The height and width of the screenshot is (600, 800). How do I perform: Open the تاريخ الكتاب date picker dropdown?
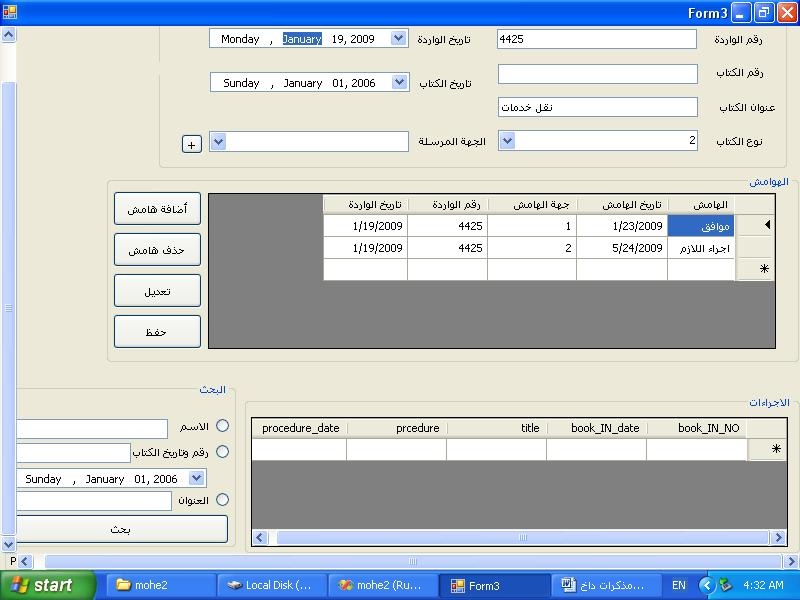[399, 82]
